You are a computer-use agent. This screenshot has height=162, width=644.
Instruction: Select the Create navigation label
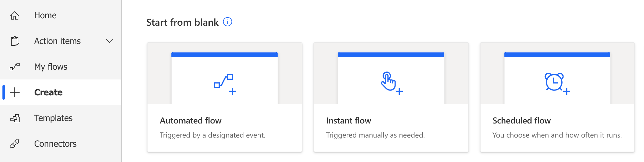click(x=48, y=92)
